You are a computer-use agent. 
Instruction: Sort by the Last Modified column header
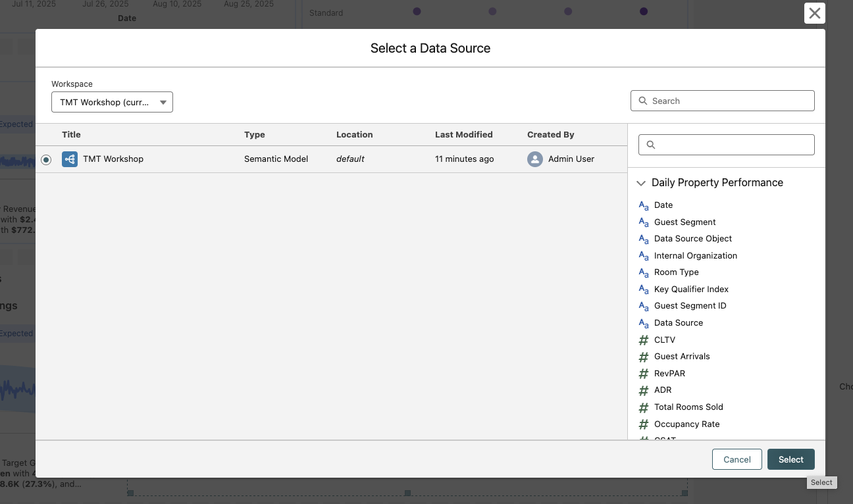coord(463,135)
